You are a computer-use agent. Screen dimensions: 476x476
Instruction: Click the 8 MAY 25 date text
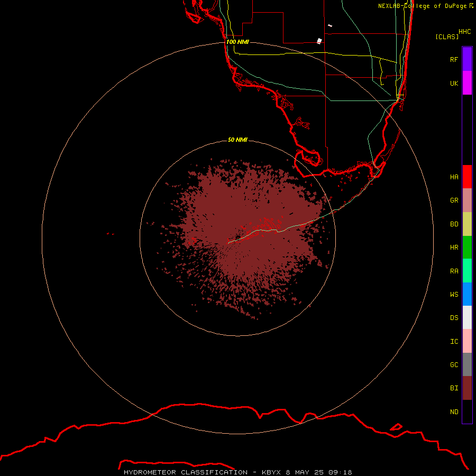point(305,472)
